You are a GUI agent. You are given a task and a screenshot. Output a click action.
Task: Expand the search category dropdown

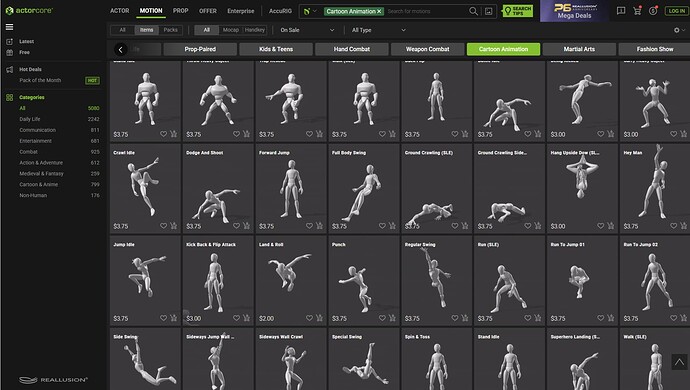pos(310,11)
